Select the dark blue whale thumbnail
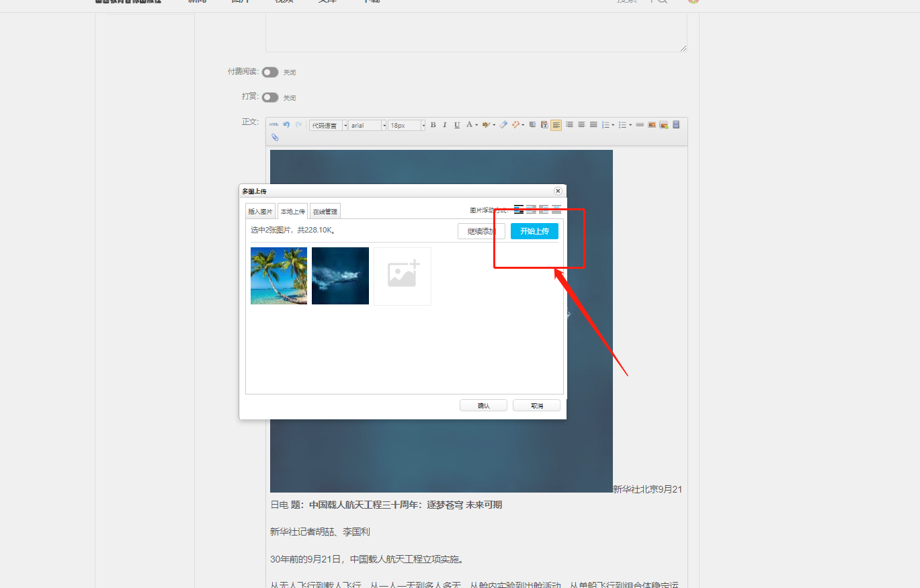Screen dimensions: 920x588 point(340,276)
